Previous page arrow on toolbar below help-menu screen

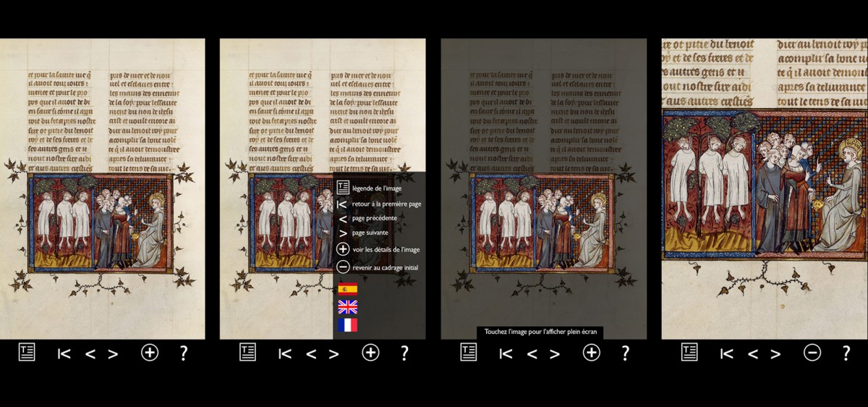pos(311,353)
